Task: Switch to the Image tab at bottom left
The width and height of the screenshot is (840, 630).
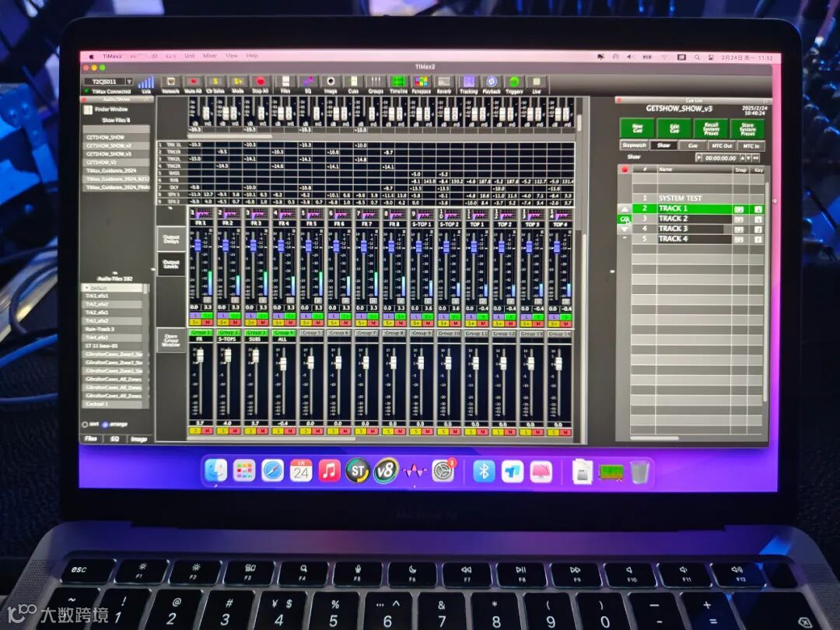Action: (x=138, y=439)
